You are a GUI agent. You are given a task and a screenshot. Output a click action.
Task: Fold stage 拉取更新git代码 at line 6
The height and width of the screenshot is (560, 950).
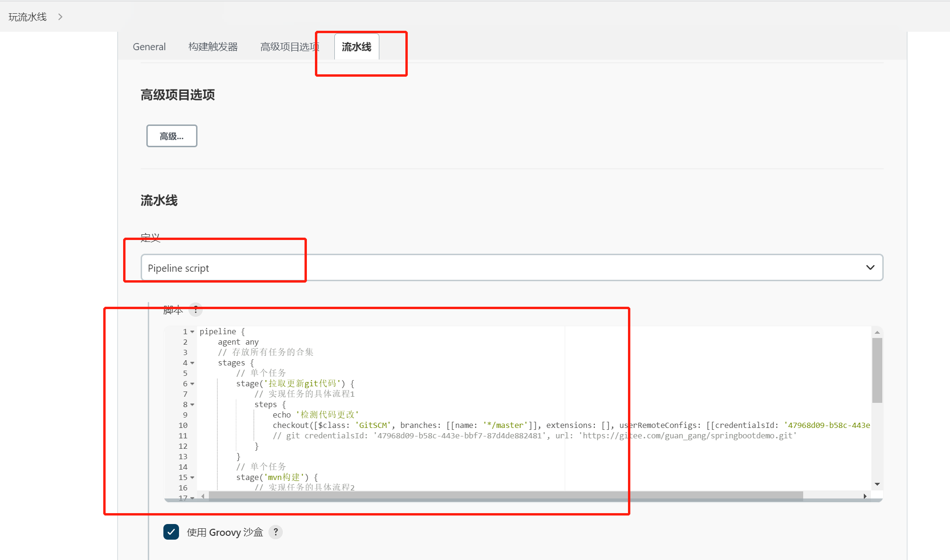click(x=192, y=384)
